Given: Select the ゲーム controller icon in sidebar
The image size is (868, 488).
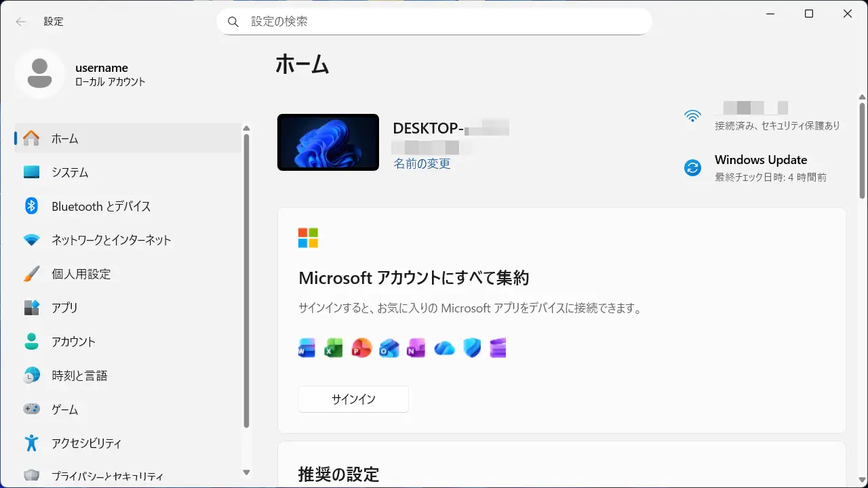Looking at the screenshot, I should [x=31, y=409].
